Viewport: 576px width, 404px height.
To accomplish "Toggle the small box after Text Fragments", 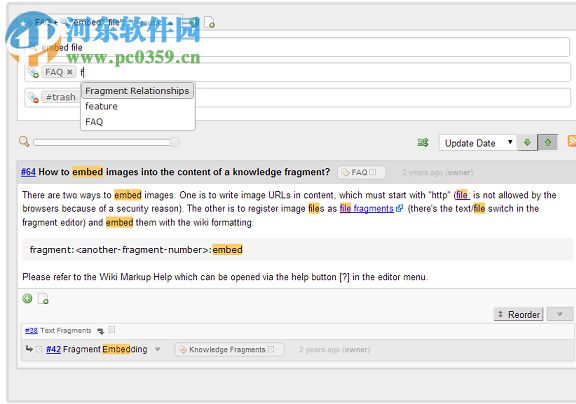I will pos(112,330).
